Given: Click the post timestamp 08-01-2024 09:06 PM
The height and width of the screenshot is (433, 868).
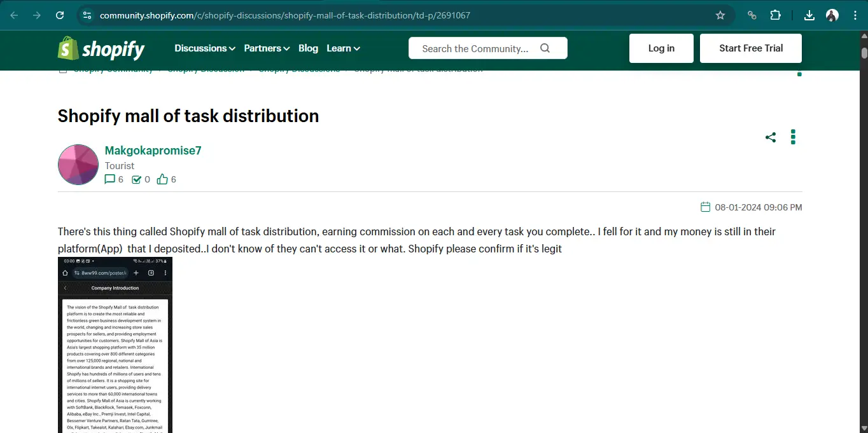Looking at the screenshot, I should pos(759,207).
